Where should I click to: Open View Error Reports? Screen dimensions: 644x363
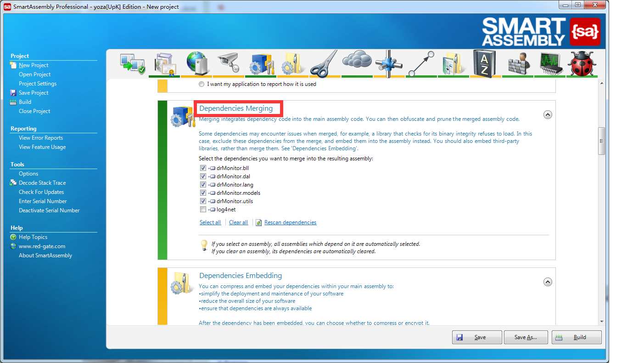tap(41, 138)
